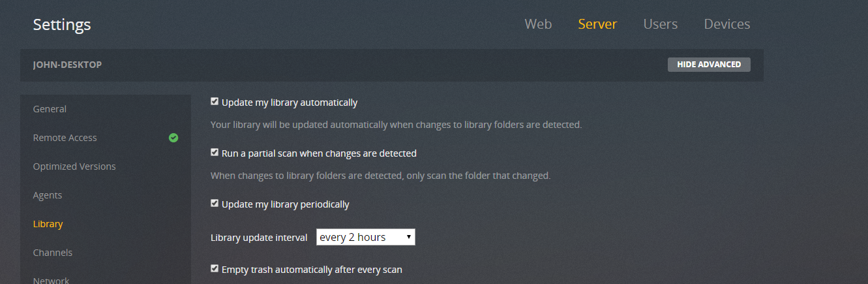Click the dropdown arrow on every 2 hours
Screen dimensions: 868x284
(x=409, y=237)
